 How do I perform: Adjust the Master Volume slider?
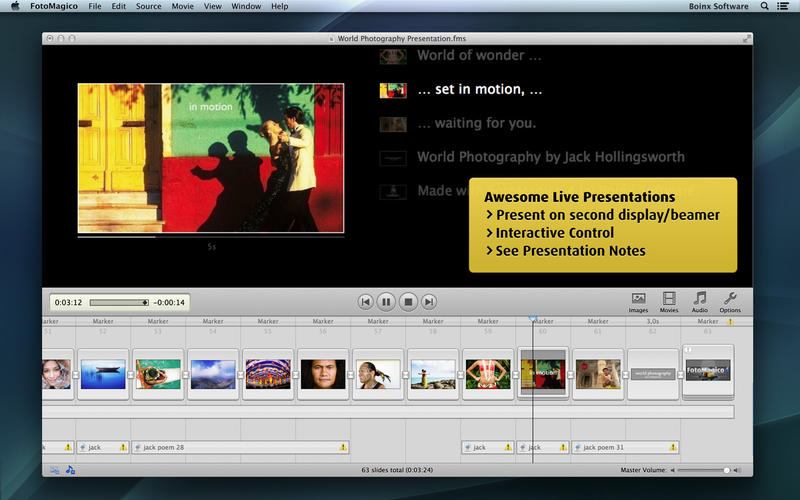[726, 469]
